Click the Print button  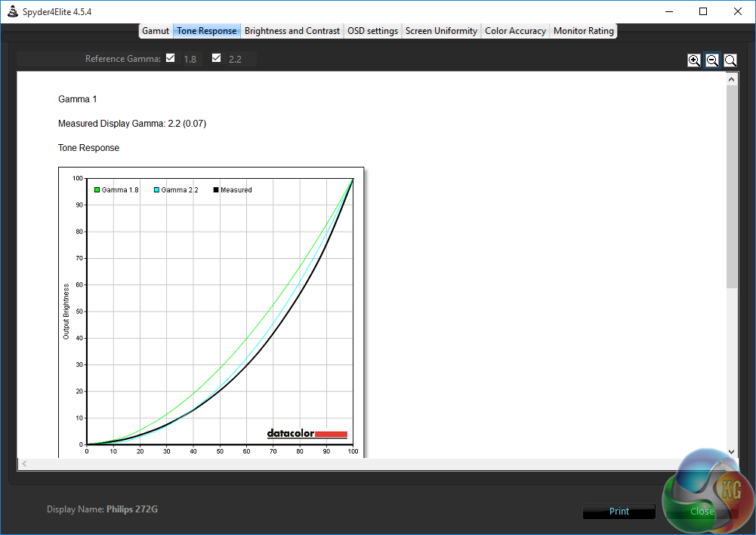[x=619, y=512]
